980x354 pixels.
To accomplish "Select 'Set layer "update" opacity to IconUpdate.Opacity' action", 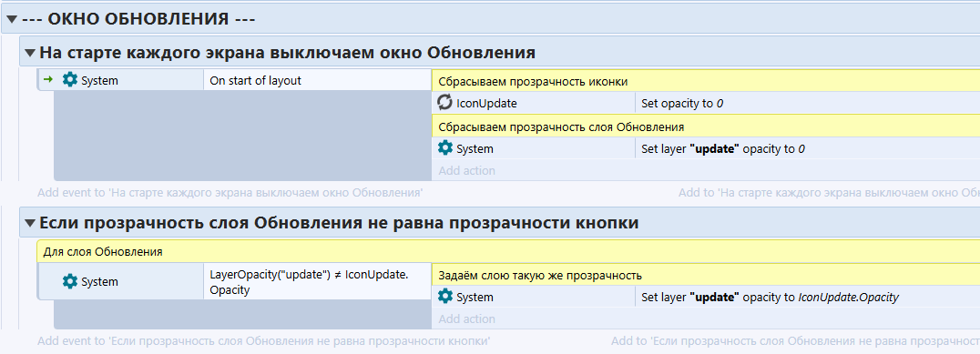I will click(x=807, y=298).
